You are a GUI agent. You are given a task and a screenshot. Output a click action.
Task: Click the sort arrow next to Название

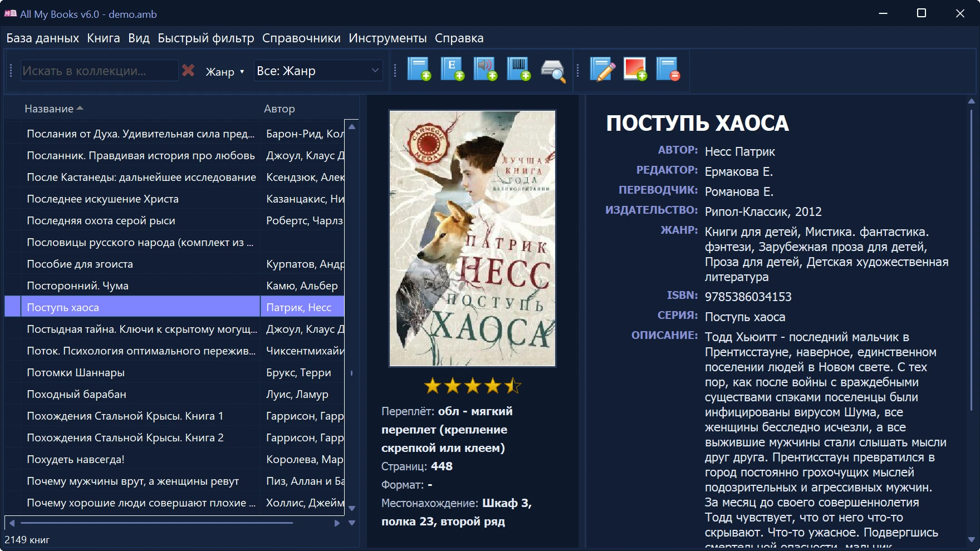(80, 108)
